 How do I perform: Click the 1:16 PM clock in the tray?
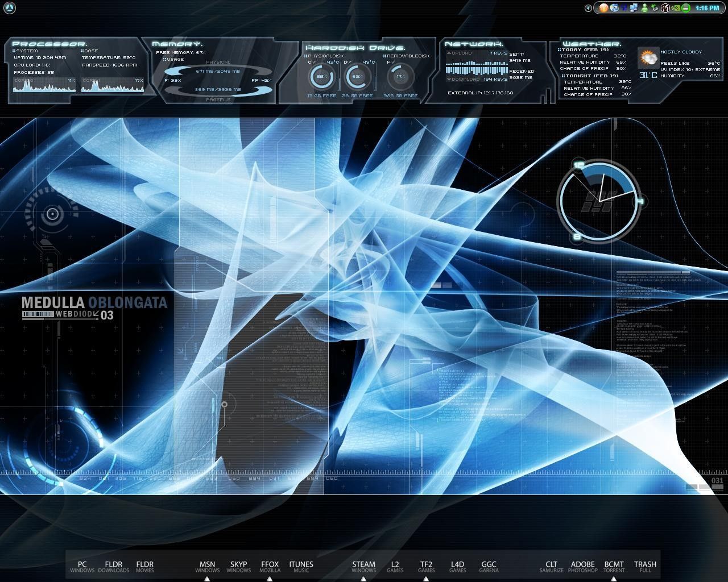point(708,7)
